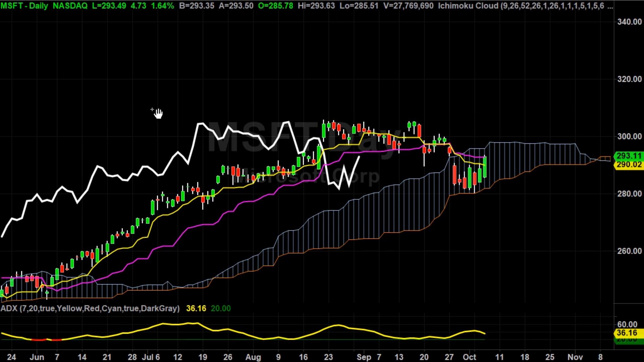Click the bid value B=293.35
The image size is (644, 362).
197,6
